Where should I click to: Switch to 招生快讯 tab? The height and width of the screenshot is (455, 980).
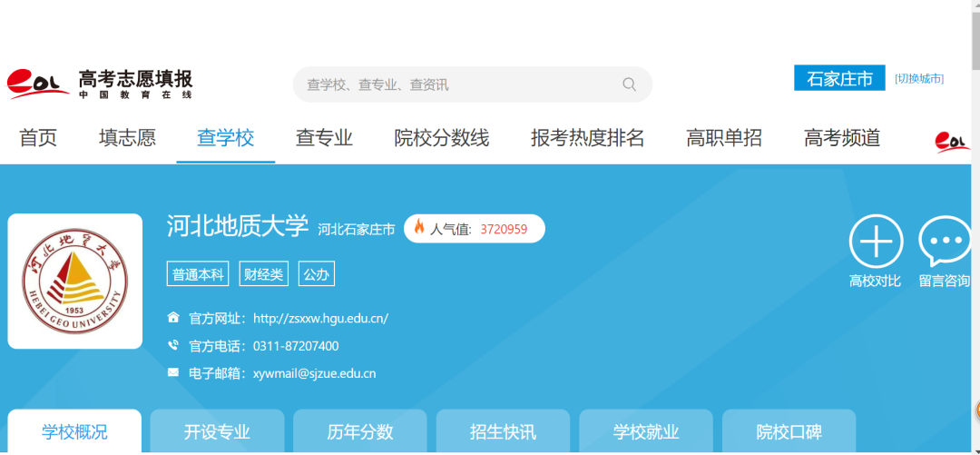click(503, 431)
